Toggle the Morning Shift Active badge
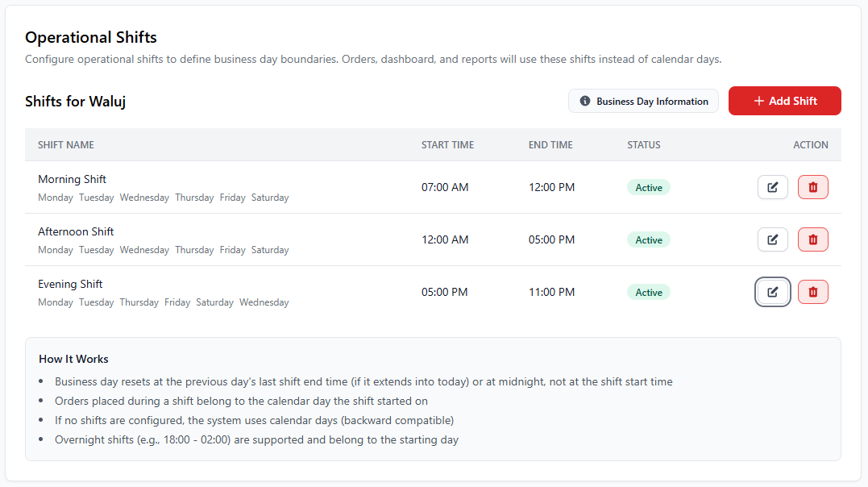This screenshot has height=487, width=868. pyautogui.click(x=648, y=186)
